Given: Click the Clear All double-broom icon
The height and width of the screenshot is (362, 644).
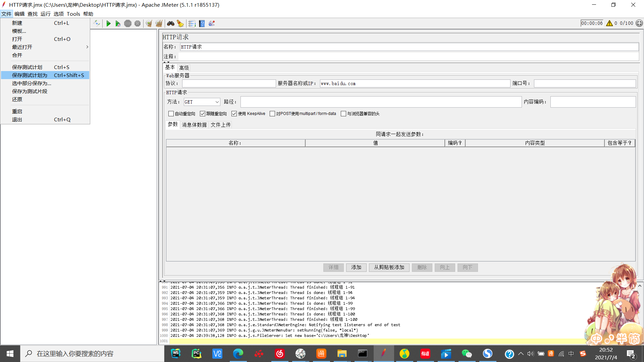Looking at the screenshot, I should (x=159, y=23).
